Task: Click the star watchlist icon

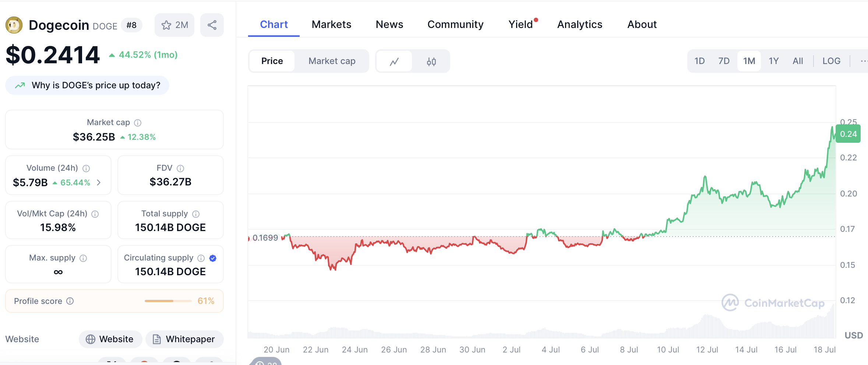Action: click(166, 25)
